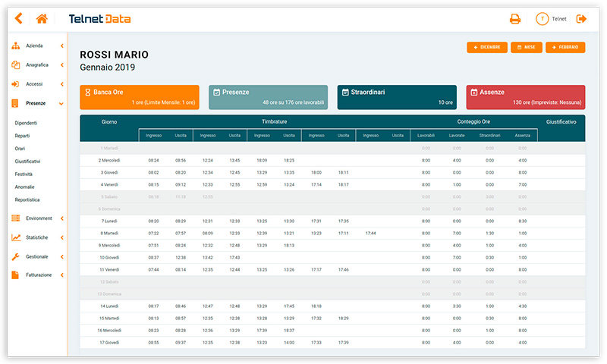This screenshot has width=607, height=364.
Task: Click calendar-x icon on Assenze card
Action: pyautogui.click(x=473, y=92)
